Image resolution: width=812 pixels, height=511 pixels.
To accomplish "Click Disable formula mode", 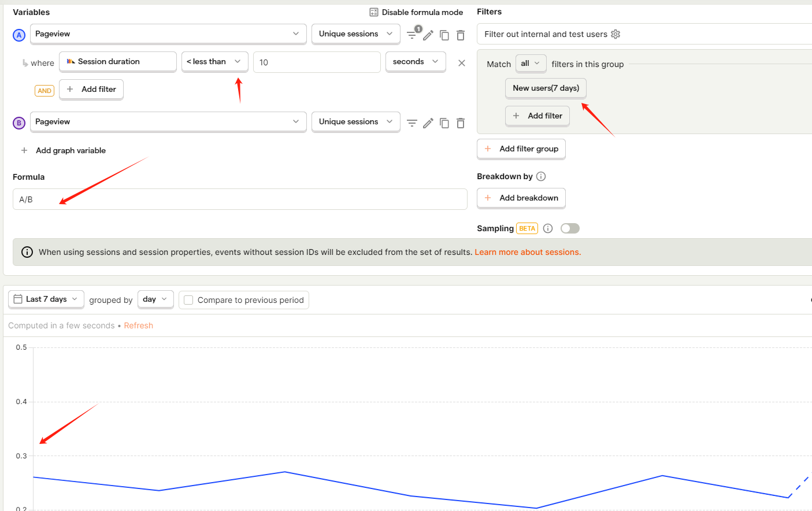I will [x=416, y=12].
